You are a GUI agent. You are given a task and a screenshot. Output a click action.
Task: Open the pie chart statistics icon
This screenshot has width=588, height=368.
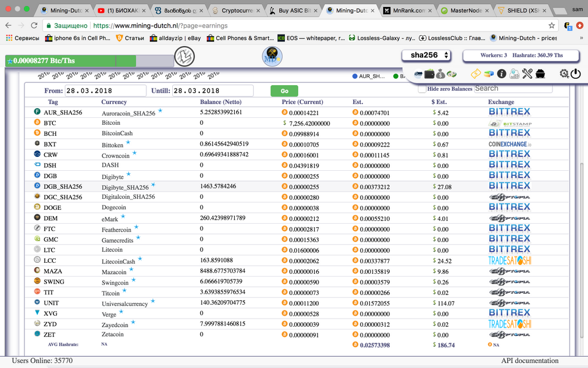pos(489,74)
